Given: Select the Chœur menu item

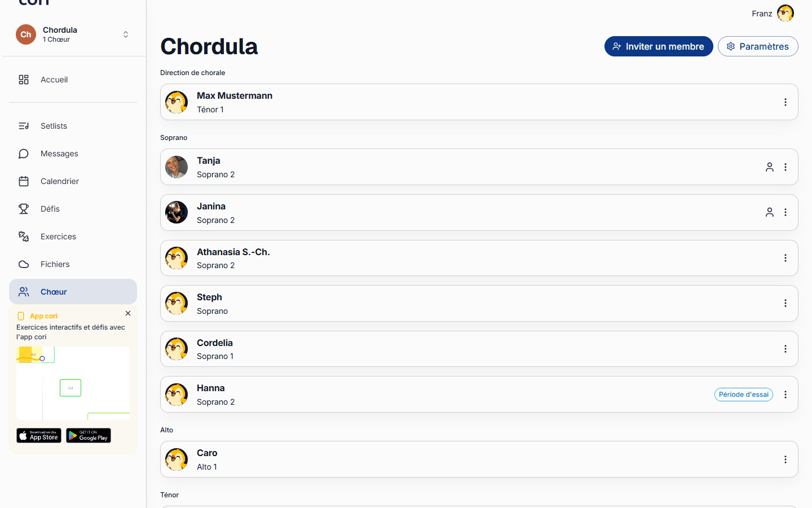Looking at the screenshot, I should (x=73, y=292).
